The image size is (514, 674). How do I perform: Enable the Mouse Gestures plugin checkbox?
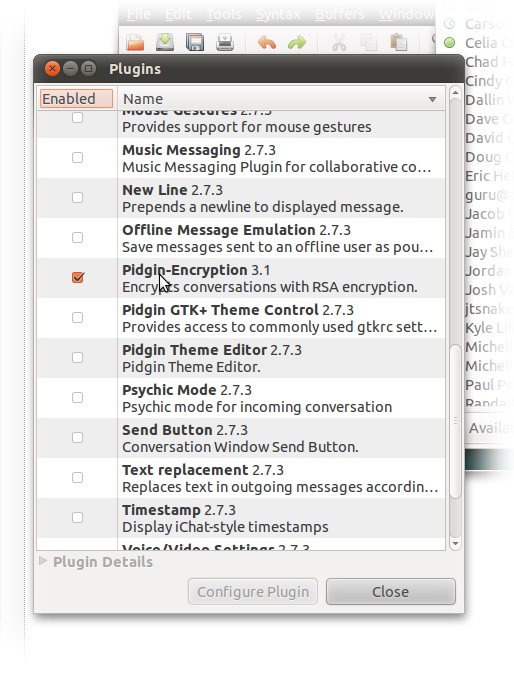(x=77, y=117)
